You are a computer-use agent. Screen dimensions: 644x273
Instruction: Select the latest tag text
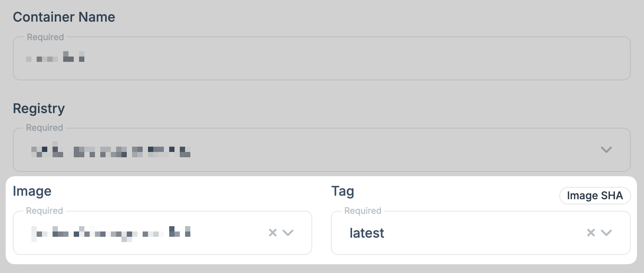point(367,233)
